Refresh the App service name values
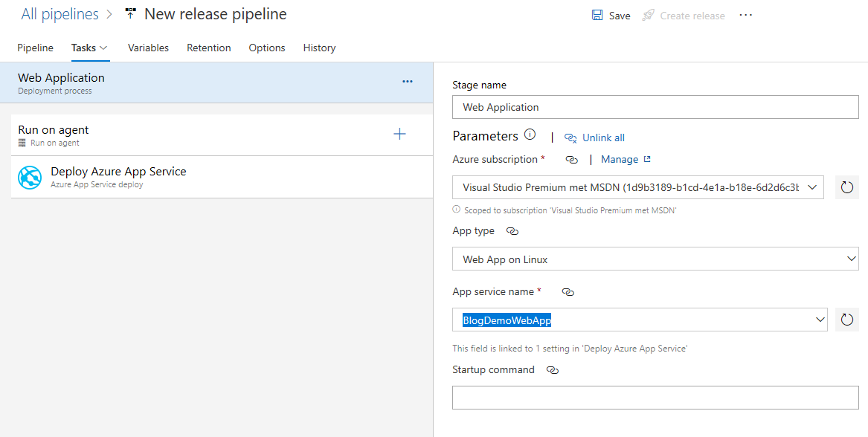 [846, 320]
